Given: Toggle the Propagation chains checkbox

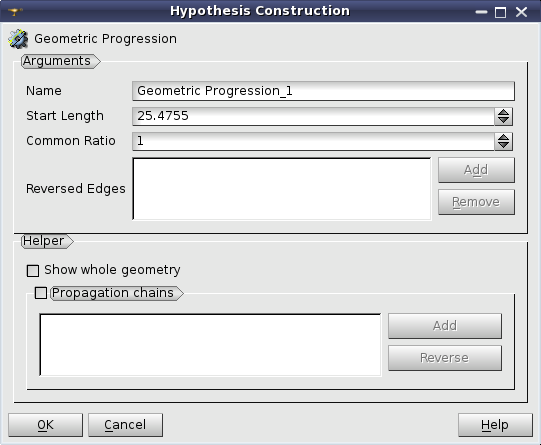Looking at the screenshot, I should (x=41, y=293).
